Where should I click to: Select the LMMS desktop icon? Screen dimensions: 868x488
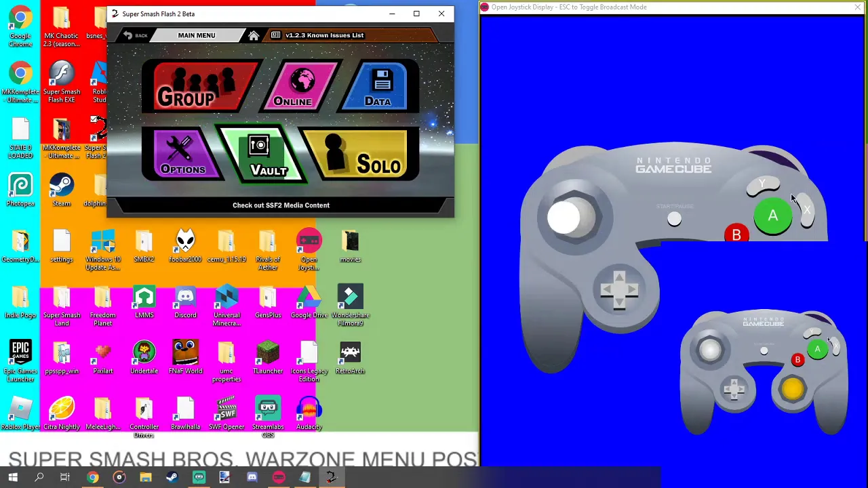pyautogui.click(x=144, y=302)
